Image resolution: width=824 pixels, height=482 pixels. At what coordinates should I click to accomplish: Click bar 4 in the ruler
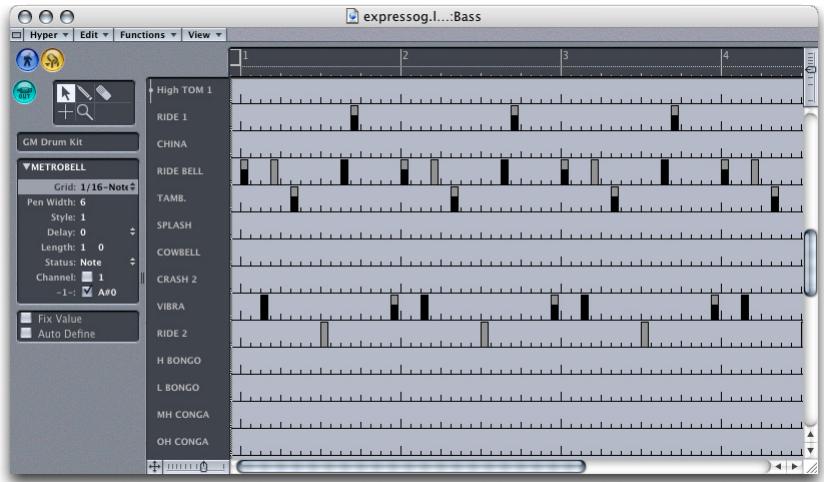(x=725, y=56)
